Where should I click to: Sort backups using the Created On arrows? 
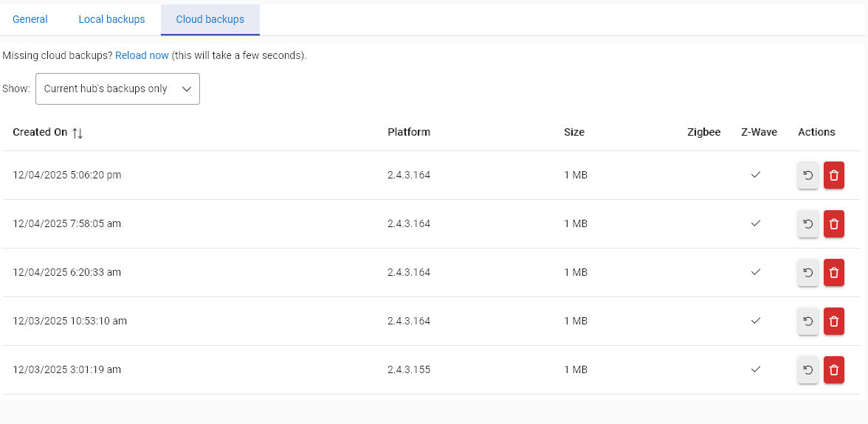(77, 133)
